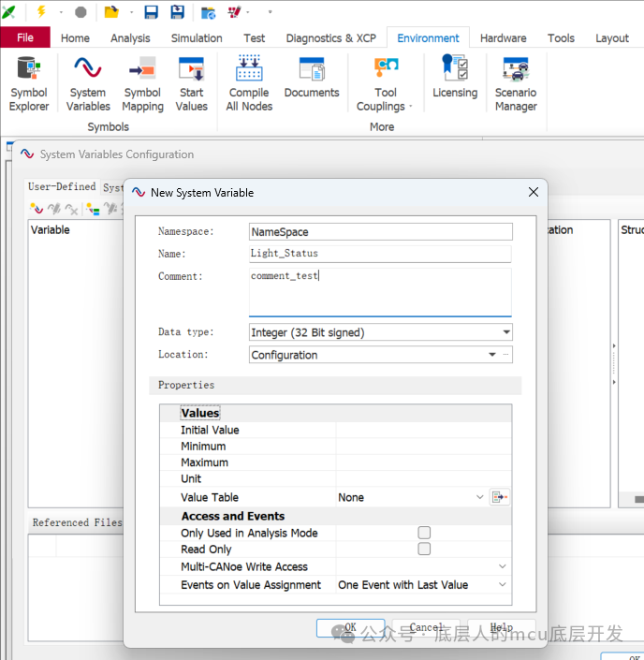This screenshot has width=644, height=660.
Task: Switch to the Layout ribbon tab
Action: [x=612, y=38]
